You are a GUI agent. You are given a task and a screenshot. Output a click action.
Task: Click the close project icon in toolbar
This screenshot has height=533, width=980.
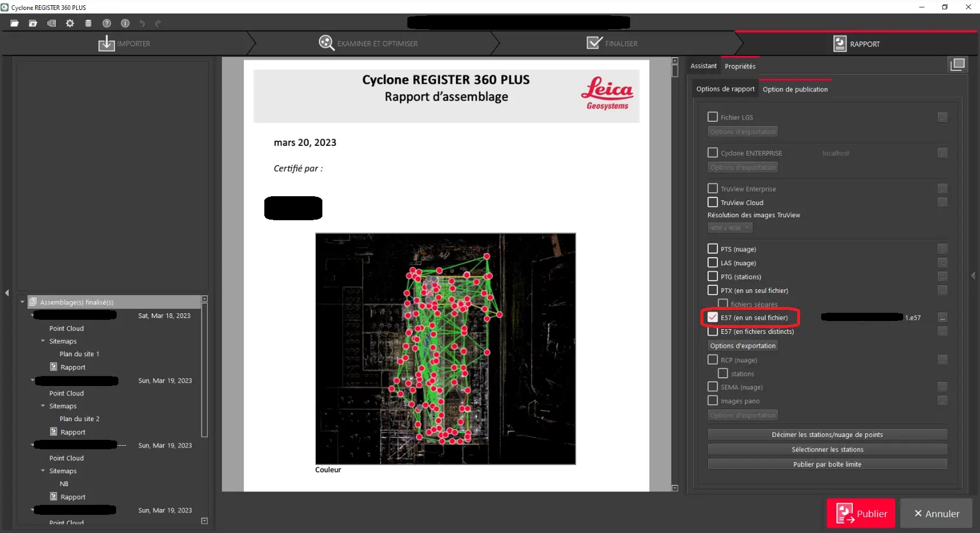coord(33,23)
